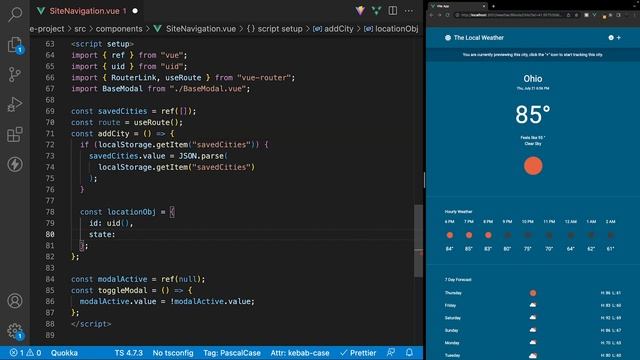
Task: Go back in the browser window
Action: (431, 15)
